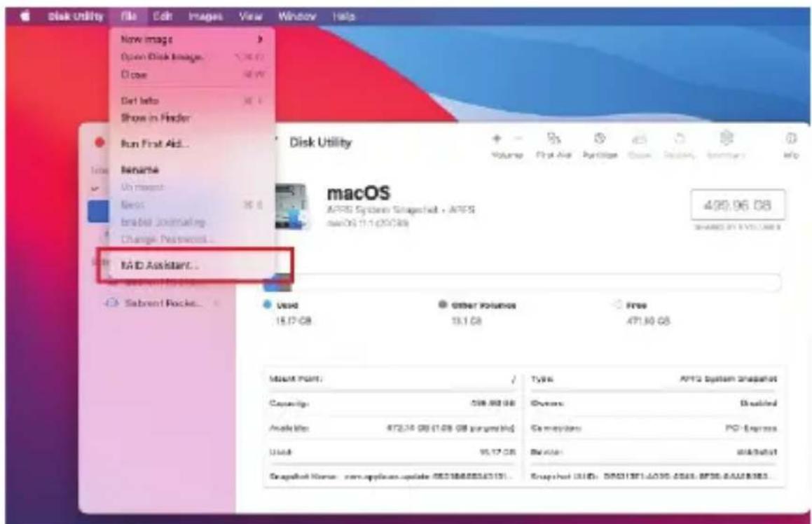Choose Show in Finder menu item
Screen dimensions: 812x524
click(191, 118)
